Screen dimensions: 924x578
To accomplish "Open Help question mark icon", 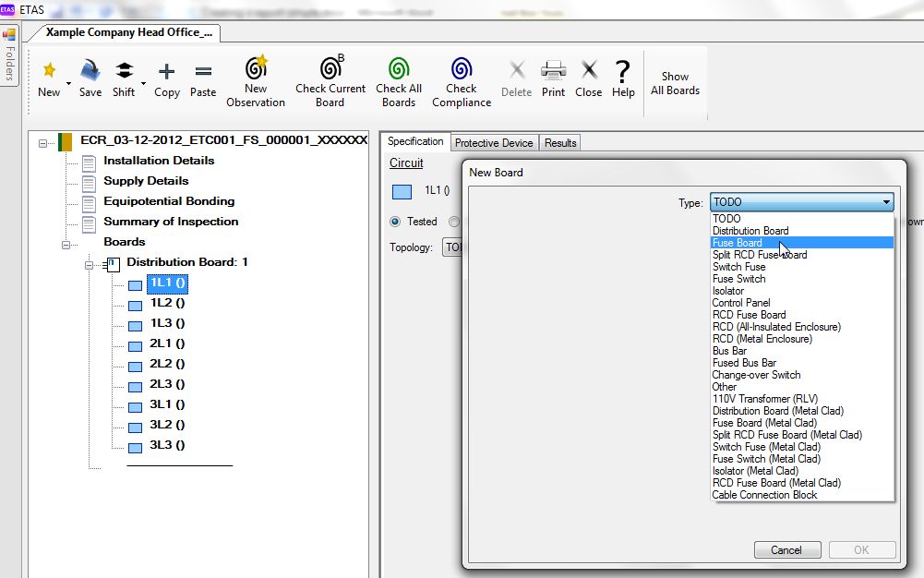I will pos(622,71).
